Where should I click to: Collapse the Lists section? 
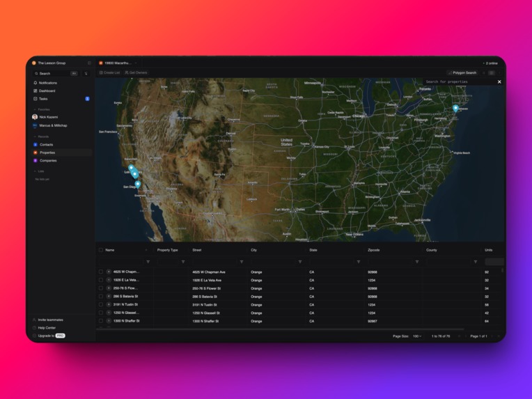click(39, 171)
